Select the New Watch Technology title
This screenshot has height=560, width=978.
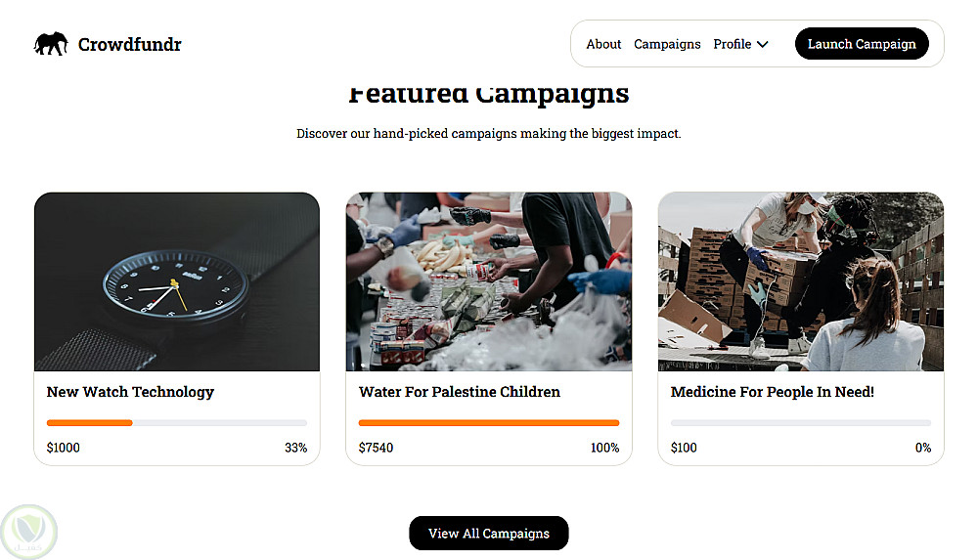130,392
